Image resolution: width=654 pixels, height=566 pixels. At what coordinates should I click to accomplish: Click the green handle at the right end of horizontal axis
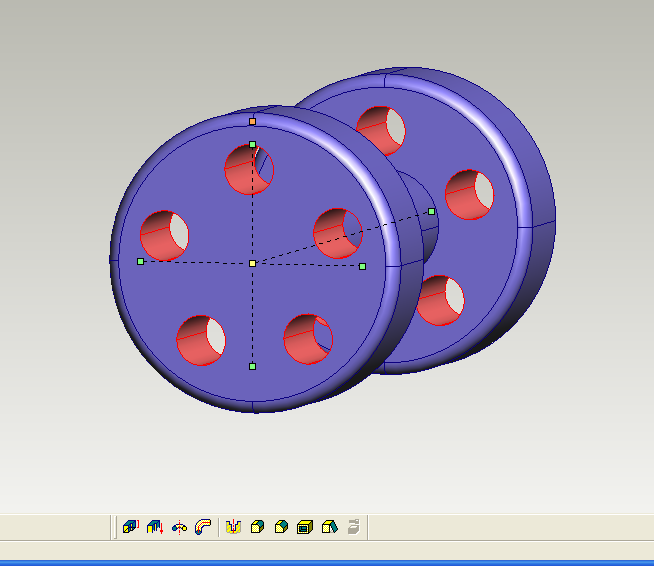[362, 266]
